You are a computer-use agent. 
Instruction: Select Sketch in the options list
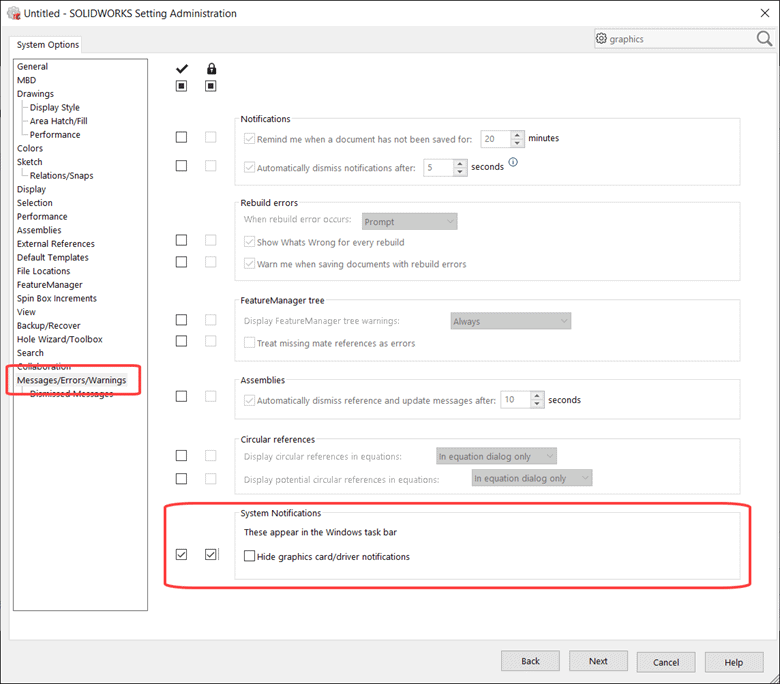click(29, 162)
